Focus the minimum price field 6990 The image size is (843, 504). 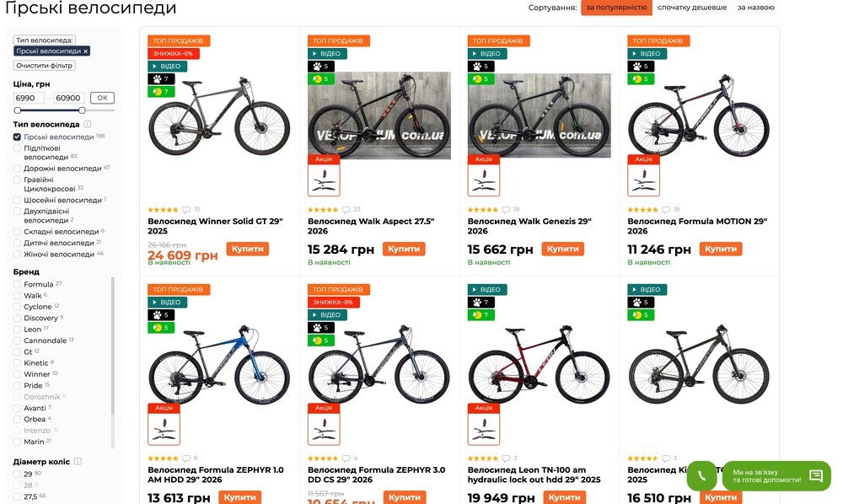[30, 98]
